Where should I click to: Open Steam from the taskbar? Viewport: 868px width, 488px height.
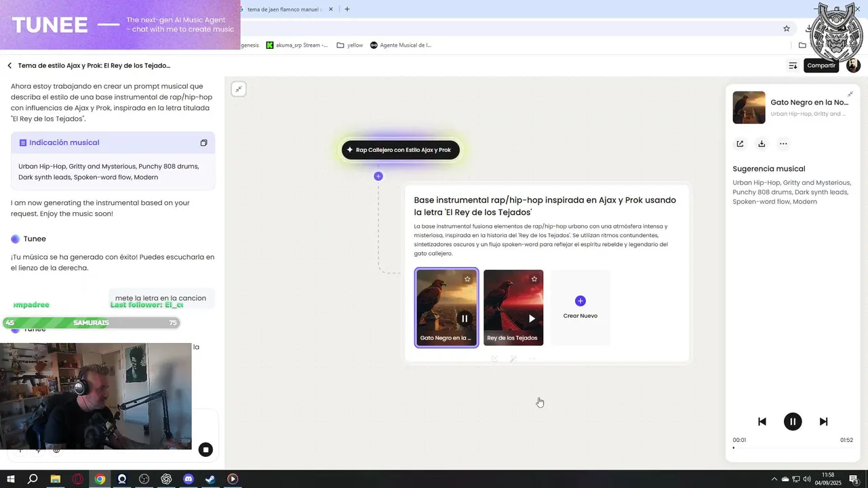[210, 479]
